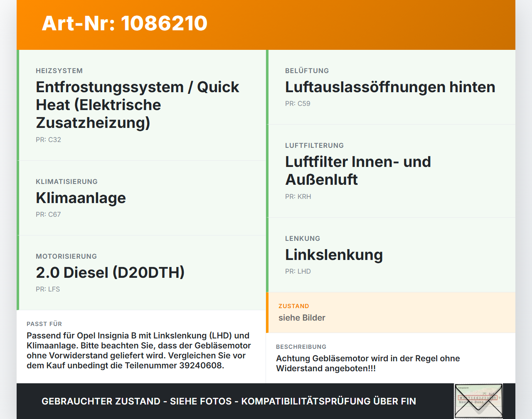This screenshot has height=419, width=532.
Task: Click '2.0 Diesel (D20DTH)' title
Action: click(x=110, y=273)
